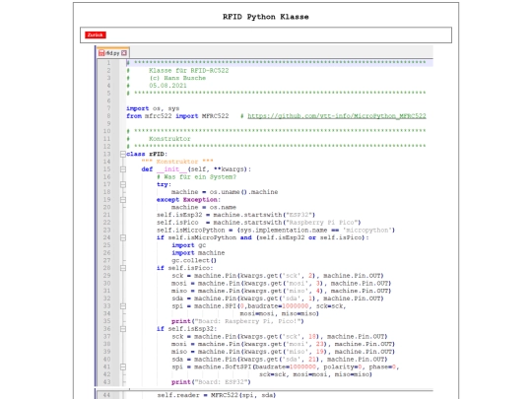The width and height of the screenshot is (532, 399).
Task: Open the github MicroPython_MFRC522 link
Action: pos(337,116)
